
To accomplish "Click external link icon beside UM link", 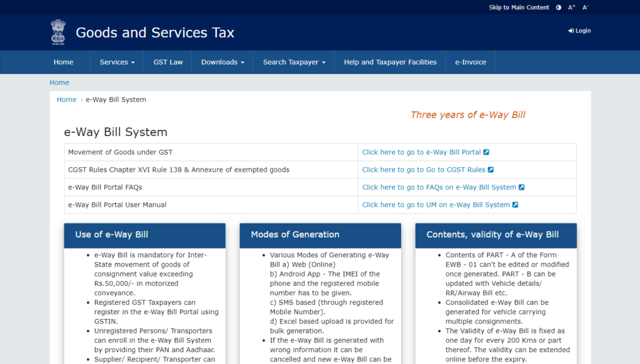I will click(517, 204).
